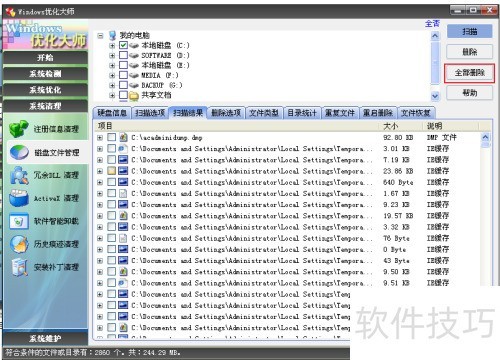Viewport: 500px width, 360px height.
Task: Click file icon in the 9.51 KB row
Action: tap(123, 283)
